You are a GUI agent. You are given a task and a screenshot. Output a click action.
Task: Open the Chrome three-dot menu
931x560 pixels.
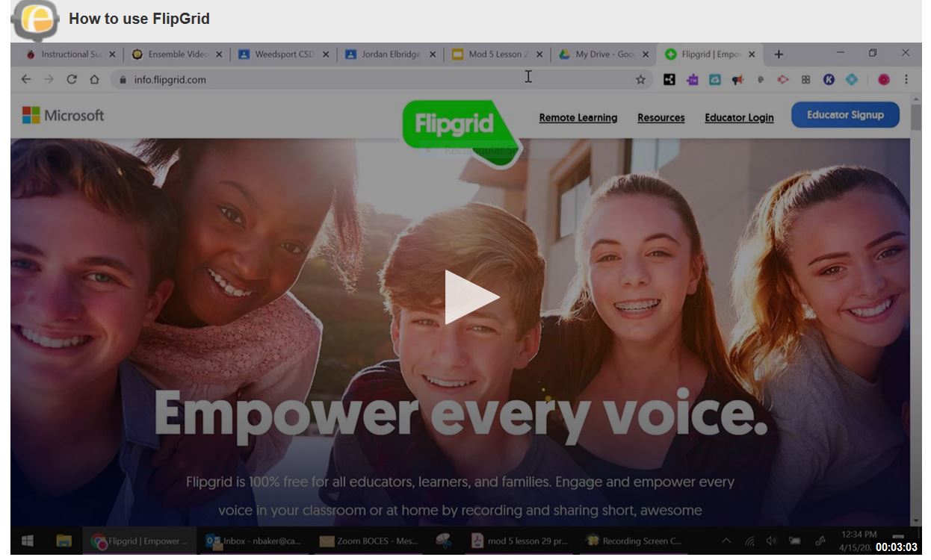click(x=906, y=79)
